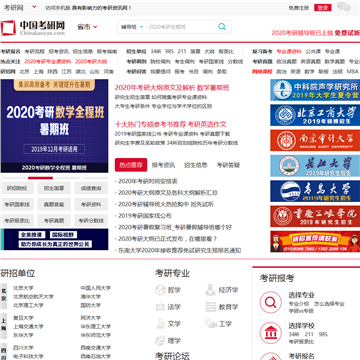
Task: Open the 2020年考研时间安排表 article
Action: [148, 181]
